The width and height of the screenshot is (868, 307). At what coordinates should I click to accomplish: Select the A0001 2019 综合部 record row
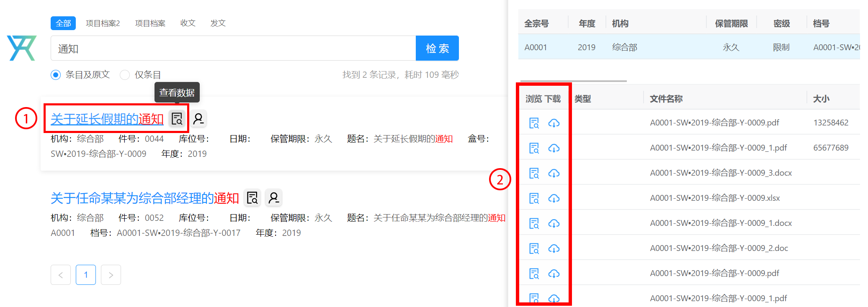[689, 47]
